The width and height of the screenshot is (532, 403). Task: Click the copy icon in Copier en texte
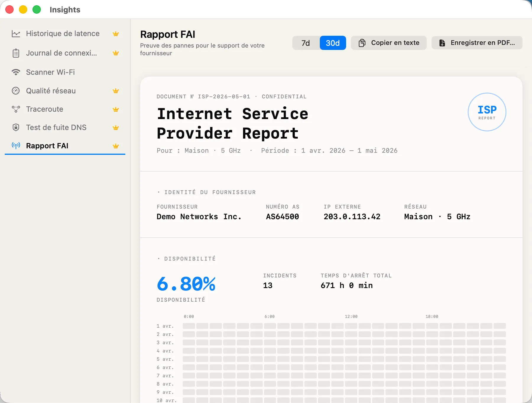[362, 43]
